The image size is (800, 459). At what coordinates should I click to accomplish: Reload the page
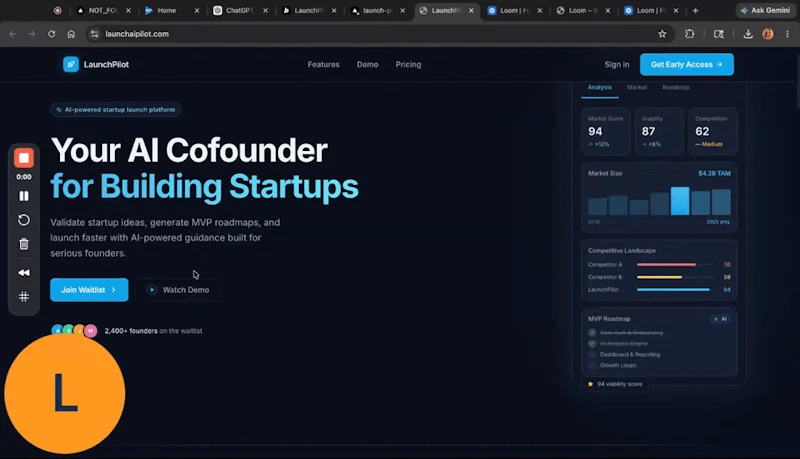point(52,34)
